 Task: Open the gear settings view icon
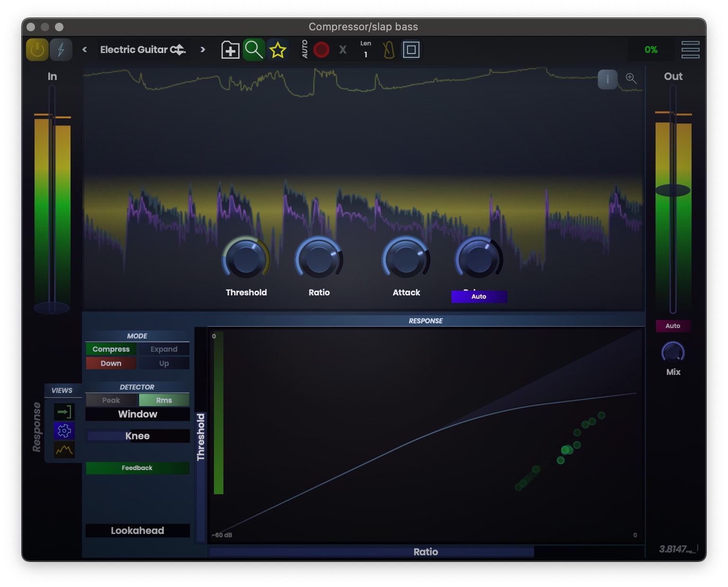pos(64,431)
